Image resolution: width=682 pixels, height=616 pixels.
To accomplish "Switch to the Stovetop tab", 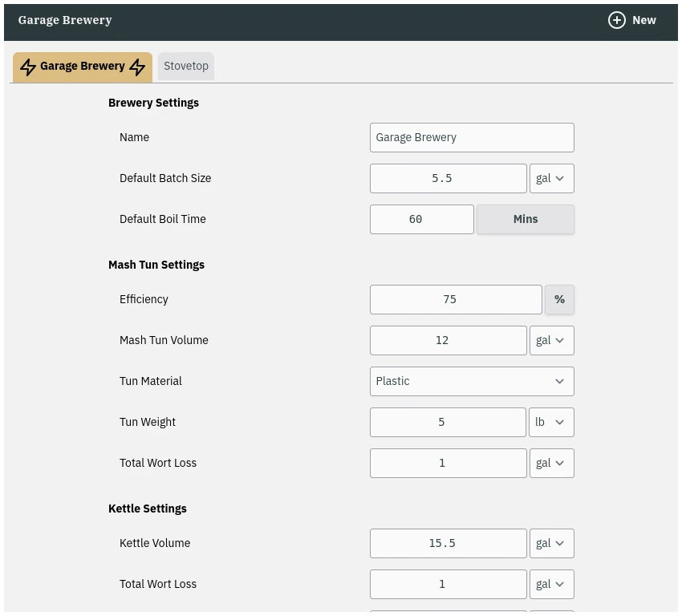I will click(186, 66).
